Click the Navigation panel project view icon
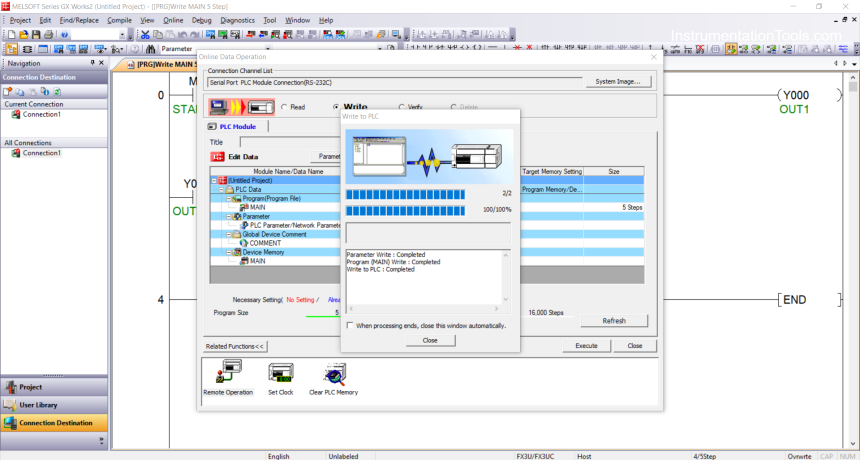Image resolution: width=860 pixels, height=460 pixels. [x=12, y=49]
